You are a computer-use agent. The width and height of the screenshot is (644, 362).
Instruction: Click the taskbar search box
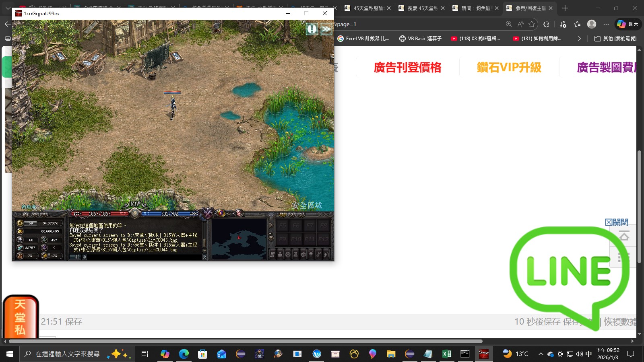76,354
